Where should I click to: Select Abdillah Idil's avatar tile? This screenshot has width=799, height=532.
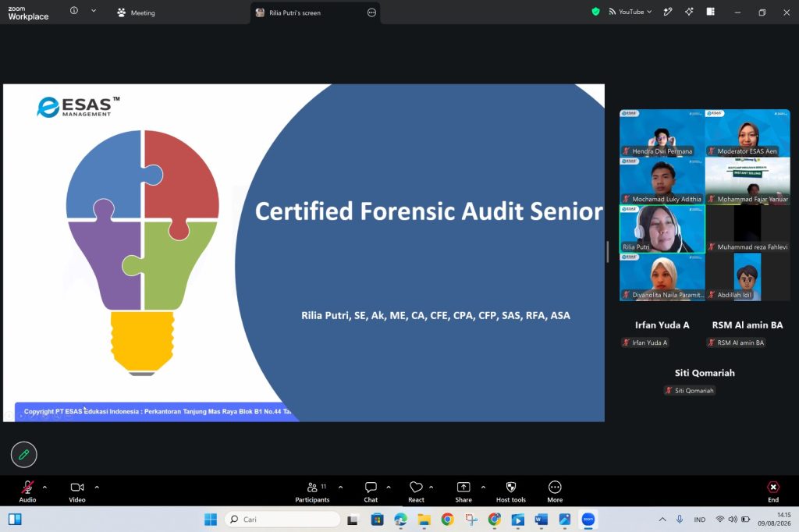click(748, 277)
